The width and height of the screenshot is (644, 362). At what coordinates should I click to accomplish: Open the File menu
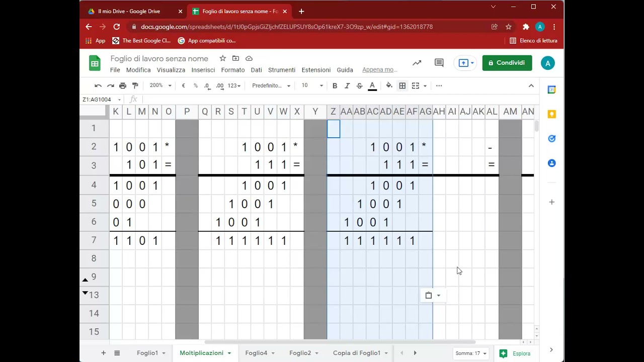point(115,70)
